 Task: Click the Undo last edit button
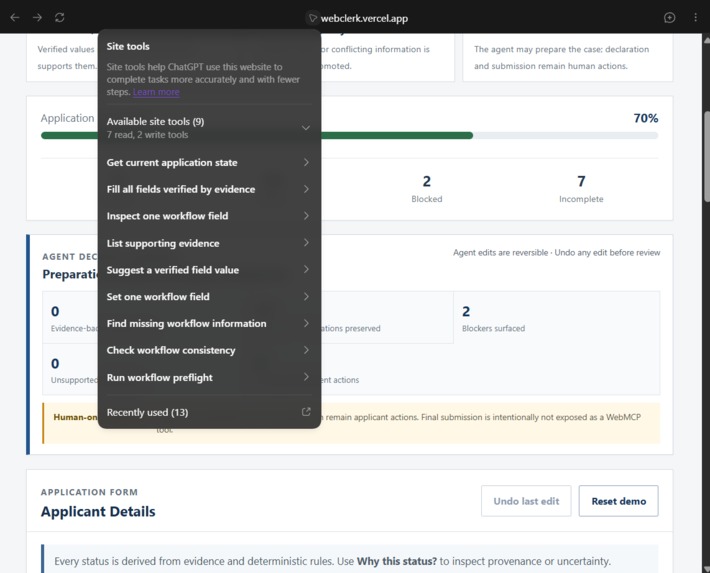tap(526, 501)
